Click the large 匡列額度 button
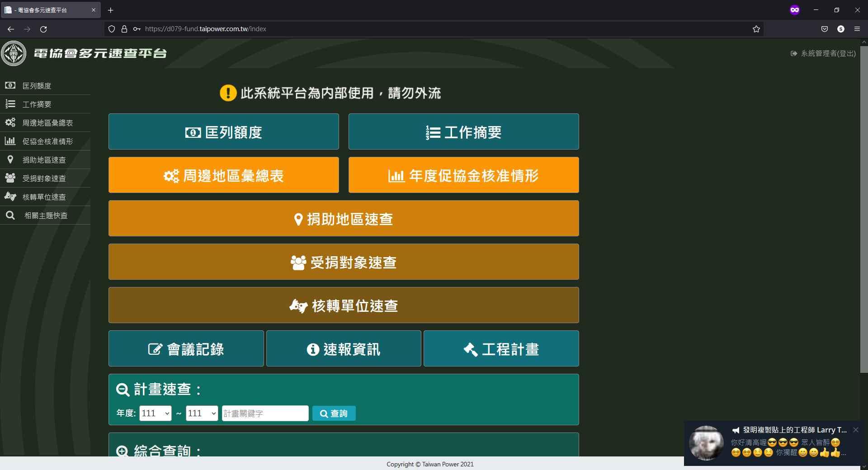This screenshot has width=868, height=470. tap(224, 132)
